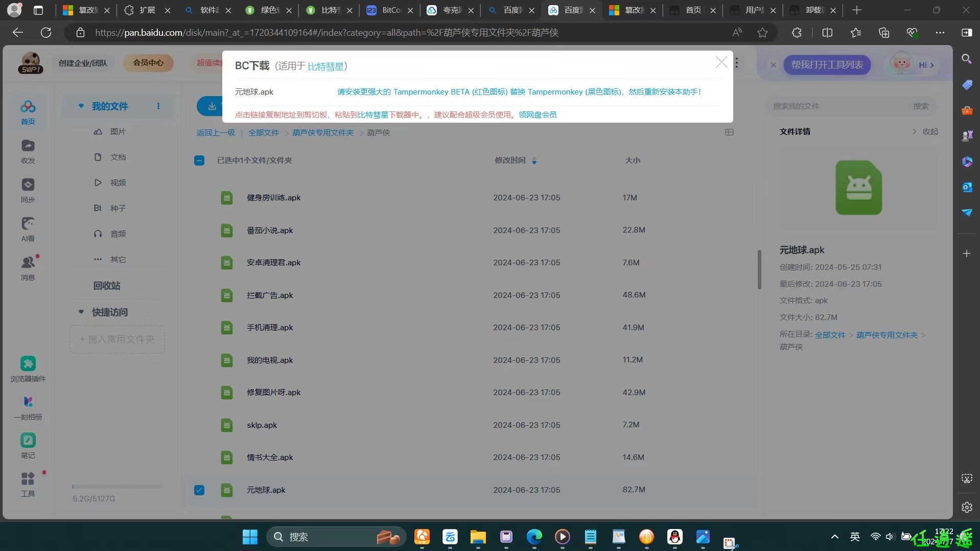Open 消息 messages in sidebar

[x=28, y=268]
